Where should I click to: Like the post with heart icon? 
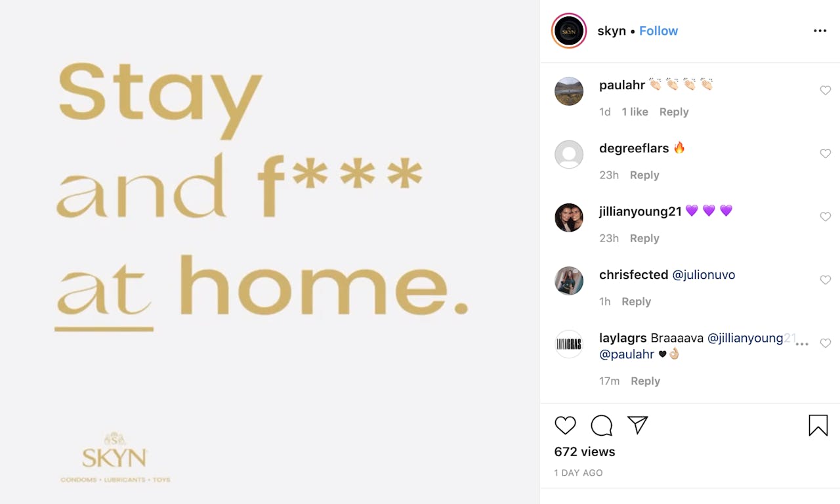(x=565, y=426)
